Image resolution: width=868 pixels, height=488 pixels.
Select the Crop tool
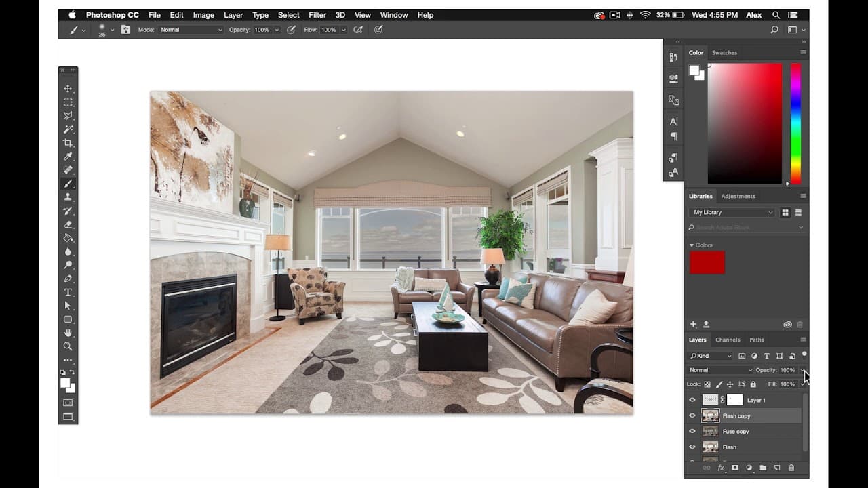(x=68, y=142)
